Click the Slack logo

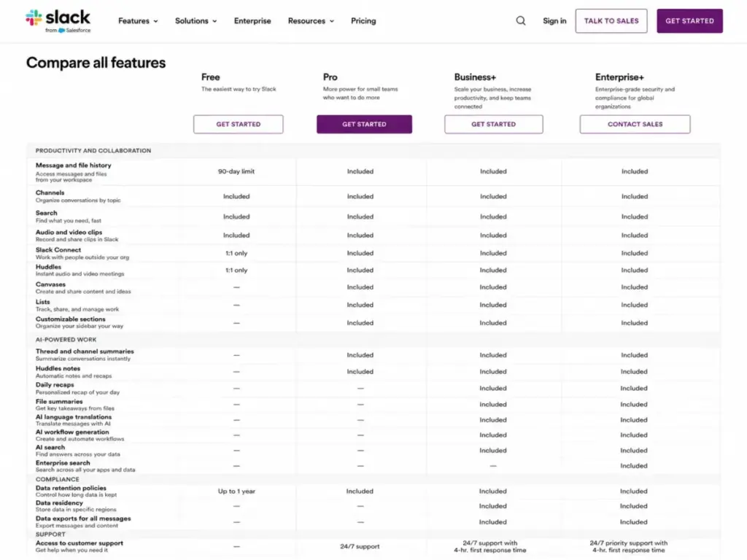pyautogui.click(x=58, y=21)
